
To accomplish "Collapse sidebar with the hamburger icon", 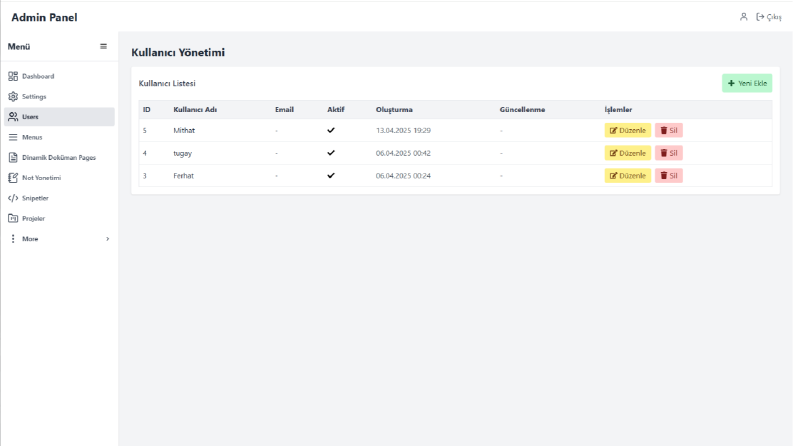I will tap(103, 47).
